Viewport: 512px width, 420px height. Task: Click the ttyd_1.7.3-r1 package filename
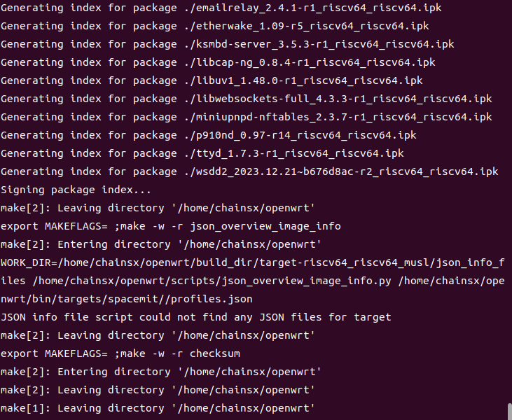click(x=294, y=154)
